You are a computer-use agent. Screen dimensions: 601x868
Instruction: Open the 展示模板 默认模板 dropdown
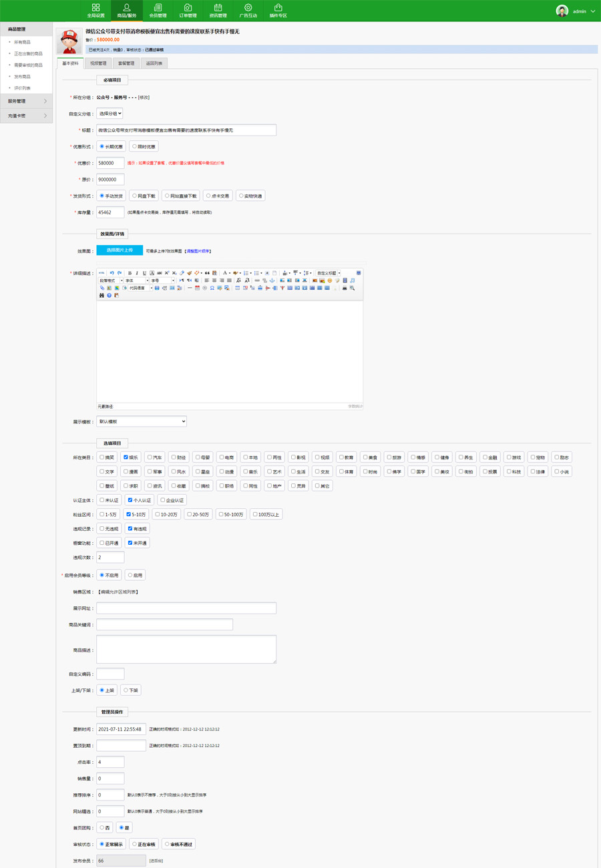(142, 421)
